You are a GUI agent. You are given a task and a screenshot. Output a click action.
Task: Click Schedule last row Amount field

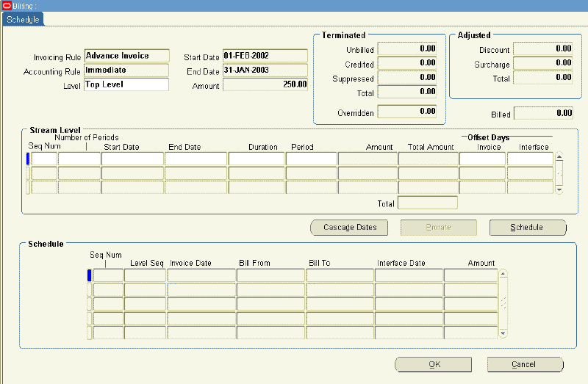[471, 333]
